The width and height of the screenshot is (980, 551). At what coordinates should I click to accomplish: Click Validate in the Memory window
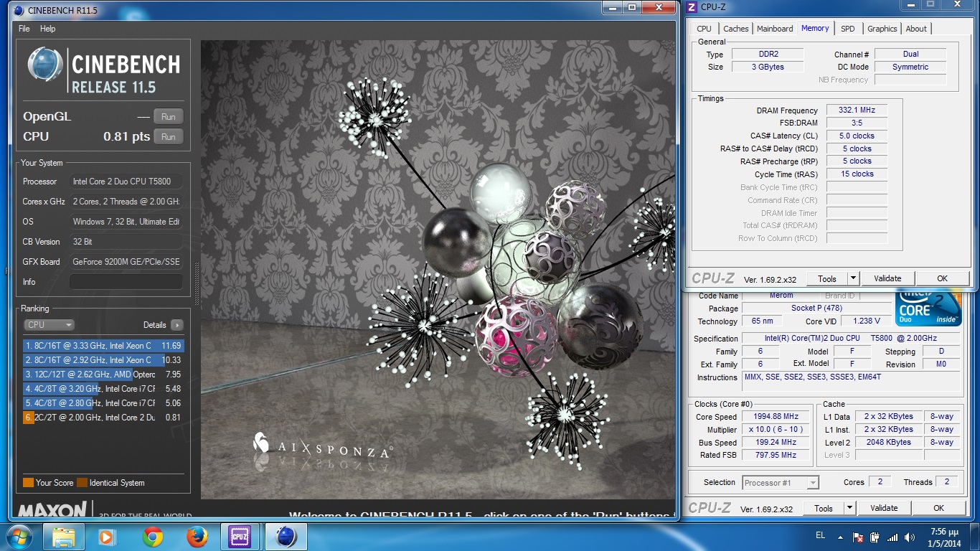[x=887, y=278]
